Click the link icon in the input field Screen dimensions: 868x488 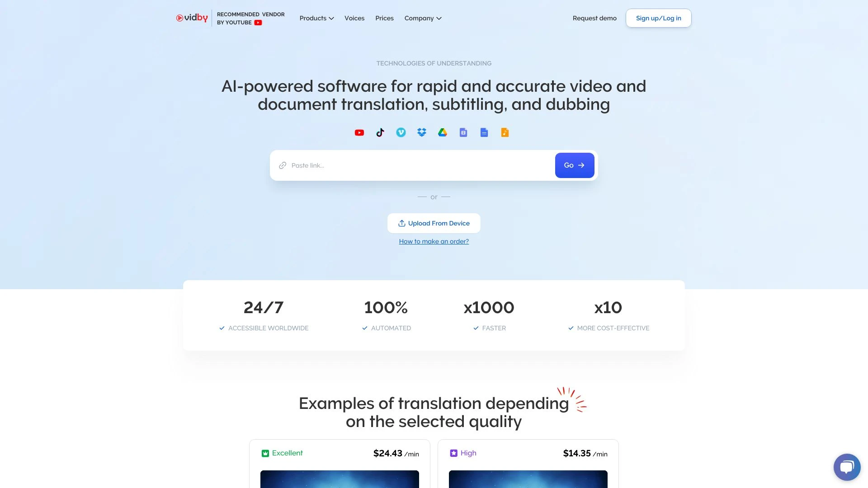pyautogui.click(x=283, y=165)
